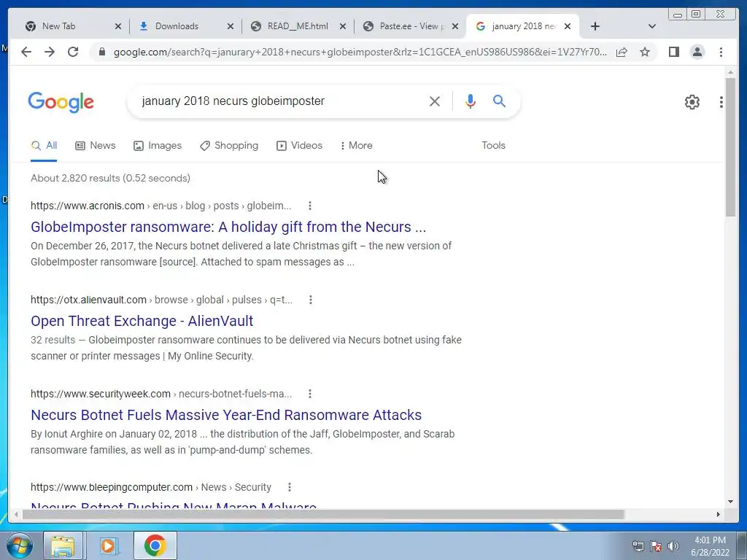
Task: Click the scrollbar down arrow
Action: [x=730, y=502]
